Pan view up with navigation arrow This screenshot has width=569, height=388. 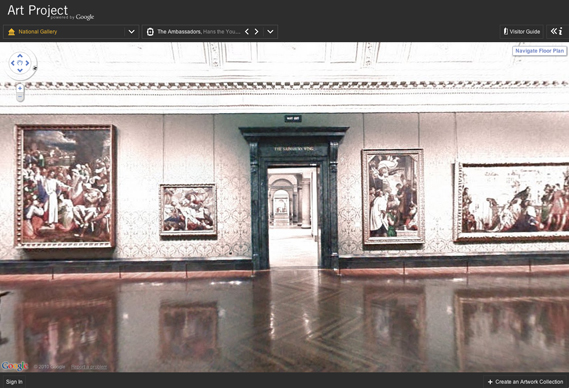[x=20, y=56]
